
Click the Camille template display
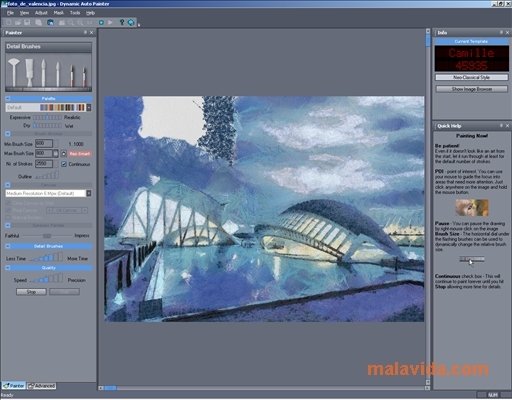tap(471, 59)
